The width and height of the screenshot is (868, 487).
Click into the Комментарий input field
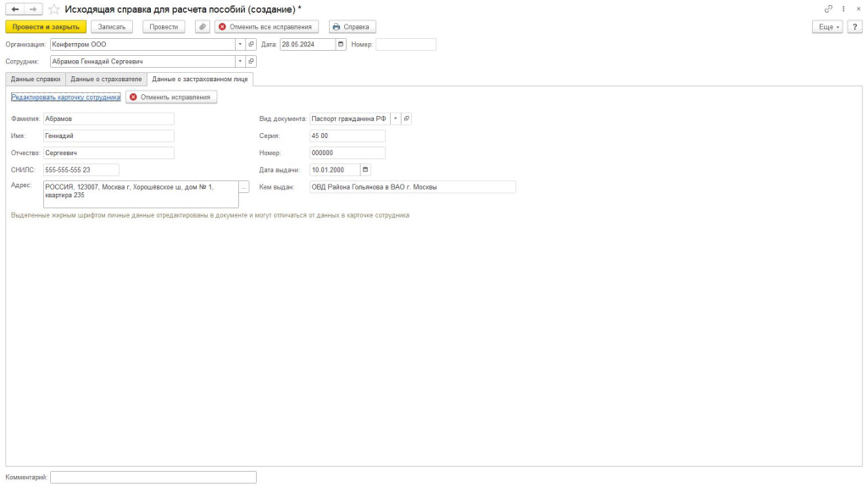click(153, 477)
